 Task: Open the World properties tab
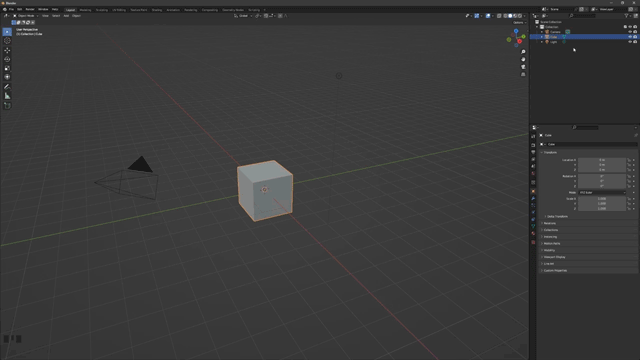(x=533, y=173)
